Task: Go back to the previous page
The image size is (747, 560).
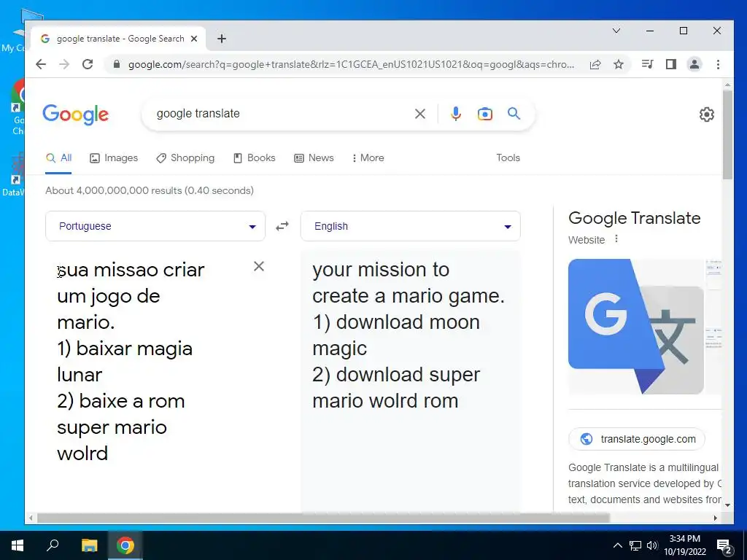Action: point(41,64)
